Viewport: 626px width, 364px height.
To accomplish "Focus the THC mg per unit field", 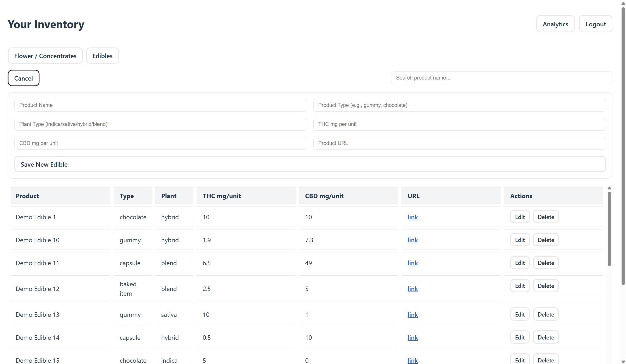I will click(459, 124).
